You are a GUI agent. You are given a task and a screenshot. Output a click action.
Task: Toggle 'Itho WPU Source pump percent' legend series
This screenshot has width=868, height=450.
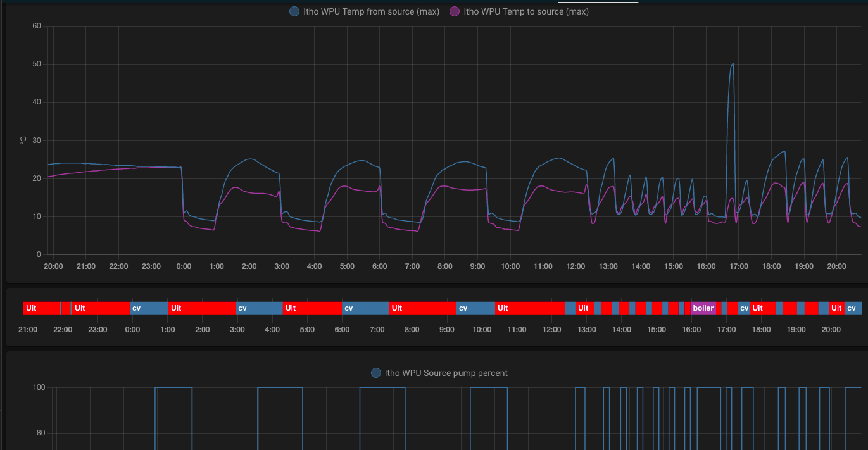(x=439, y=373)
